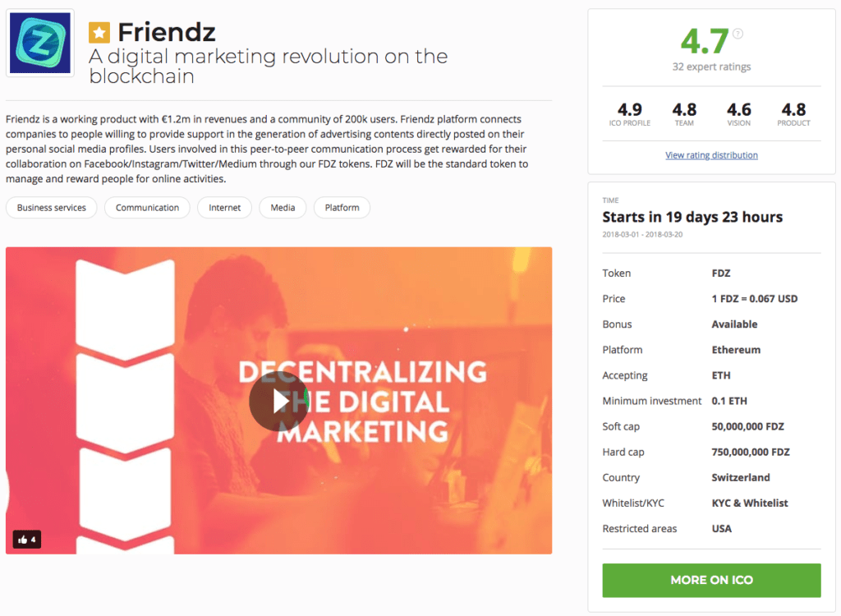
Task: Click the 4.8 Team rating score
Action: 684,109
